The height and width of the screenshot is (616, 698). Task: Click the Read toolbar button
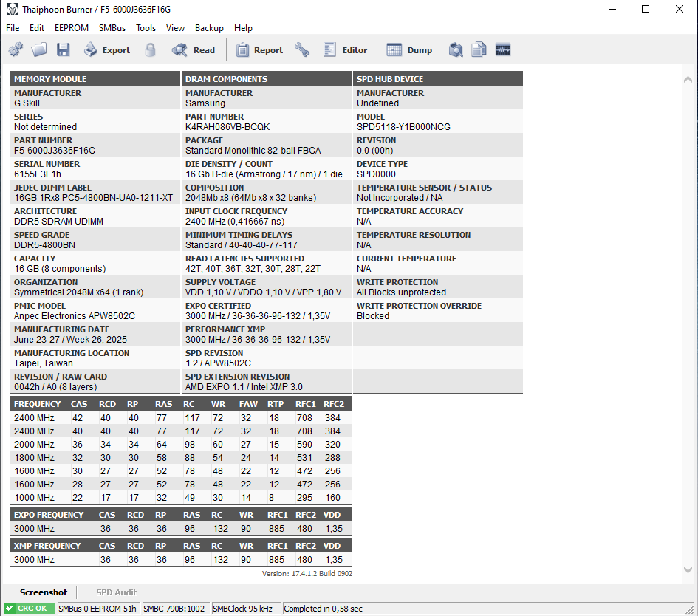(194, 49)
